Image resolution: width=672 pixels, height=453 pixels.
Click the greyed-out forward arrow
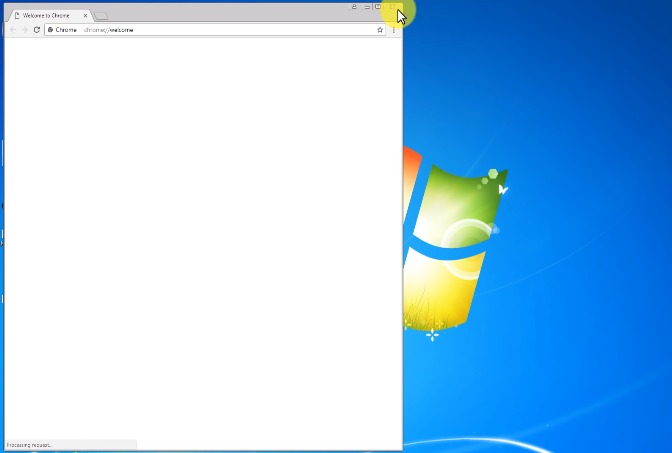click(x=24, y=30)
